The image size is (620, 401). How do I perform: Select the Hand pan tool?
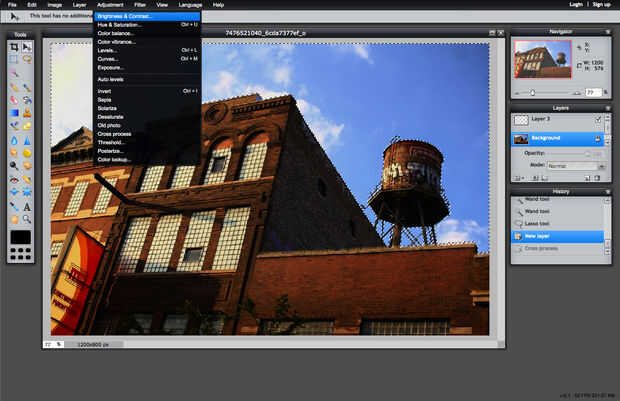click(14, 219)
